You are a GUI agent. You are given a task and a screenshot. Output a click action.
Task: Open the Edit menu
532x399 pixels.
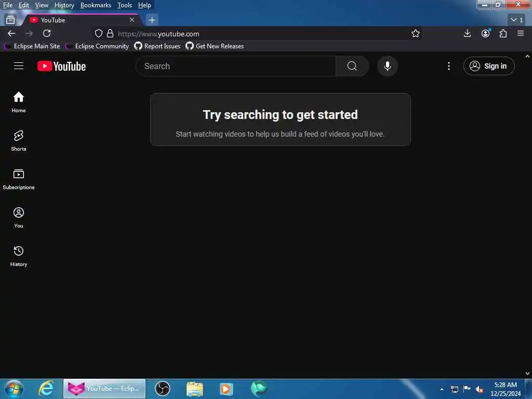click(x=23, y=5)
